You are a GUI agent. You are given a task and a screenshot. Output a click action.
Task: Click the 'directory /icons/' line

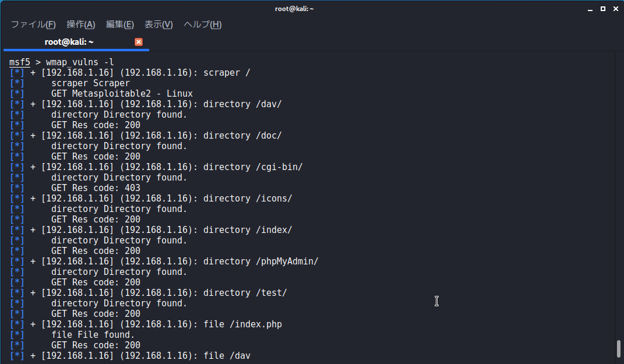tap(151, 199)
